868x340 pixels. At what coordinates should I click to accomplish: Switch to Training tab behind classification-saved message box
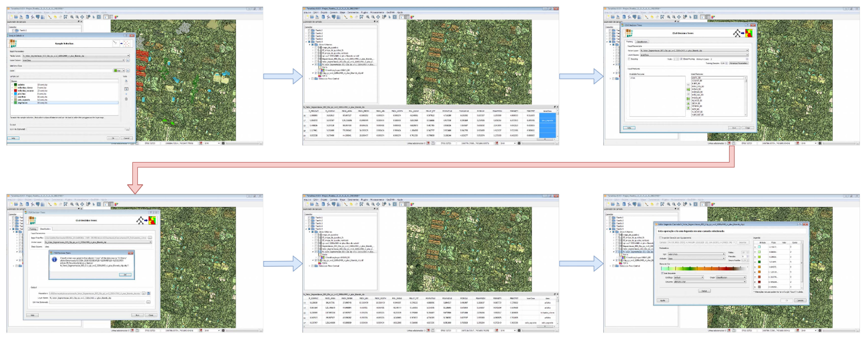pyautogui.click(x=33, y=229)
